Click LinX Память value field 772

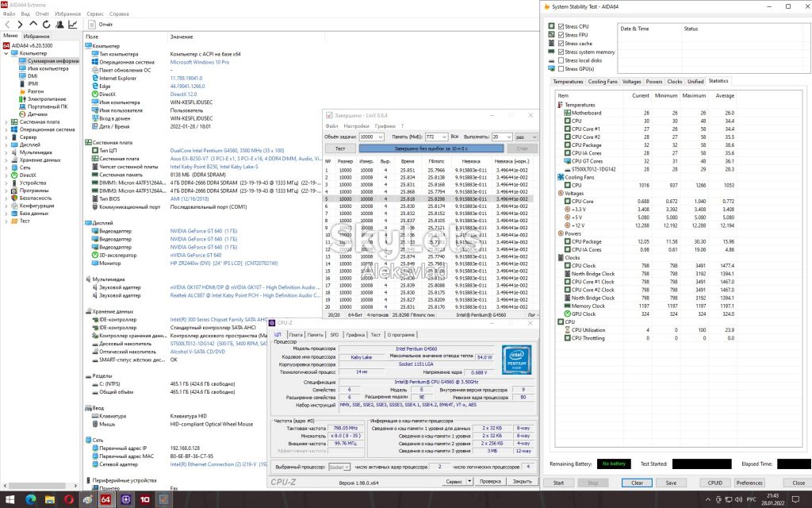coord(432,137)
